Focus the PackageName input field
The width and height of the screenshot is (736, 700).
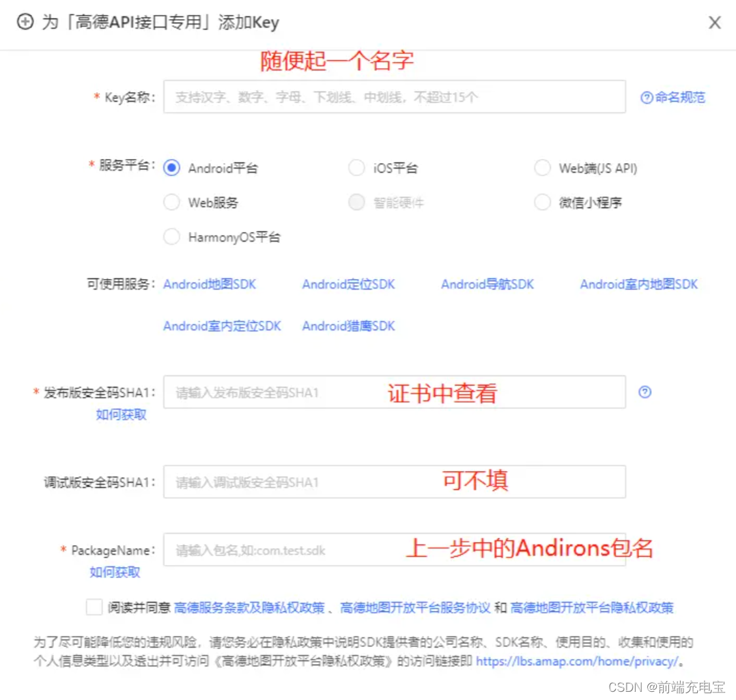pyautogui.click(x=395, y=549)
